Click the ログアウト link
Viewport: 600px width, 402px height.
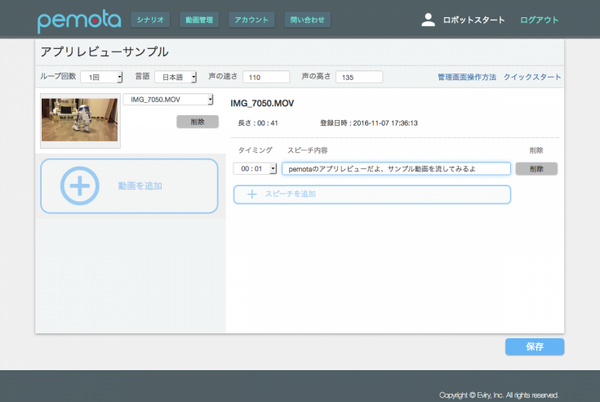(540, 19)
